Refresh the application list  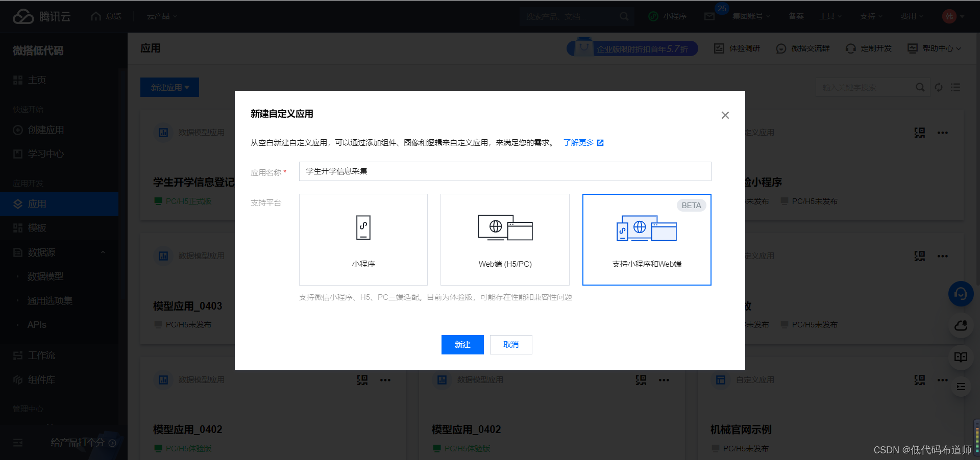939,87
